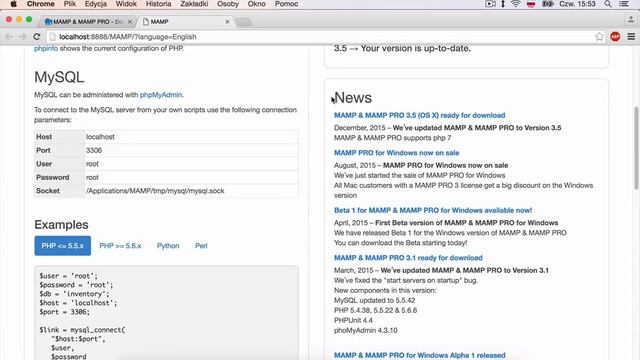Viewport: 640px width, 360px height.
Task: Click the localhost address bar
Action: [322, 37]
